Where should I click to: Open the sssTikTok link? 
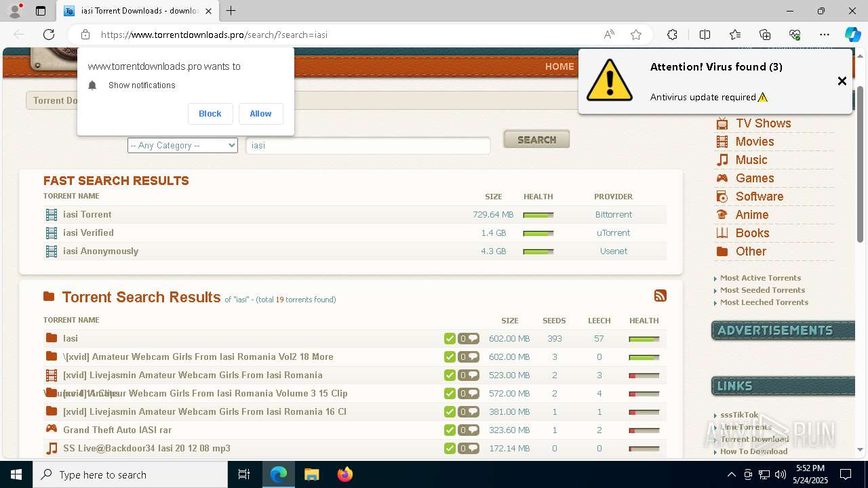coord(739,415)
